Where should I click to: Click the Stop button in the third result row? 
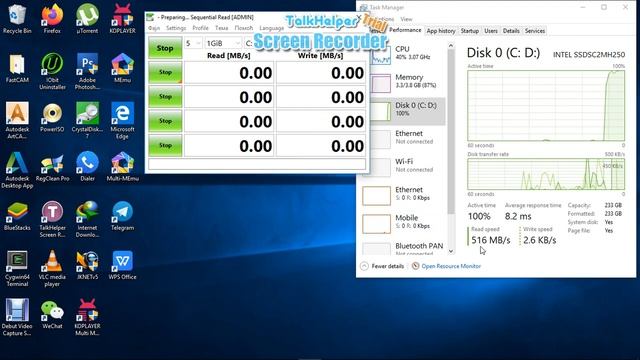click(165, 121)
